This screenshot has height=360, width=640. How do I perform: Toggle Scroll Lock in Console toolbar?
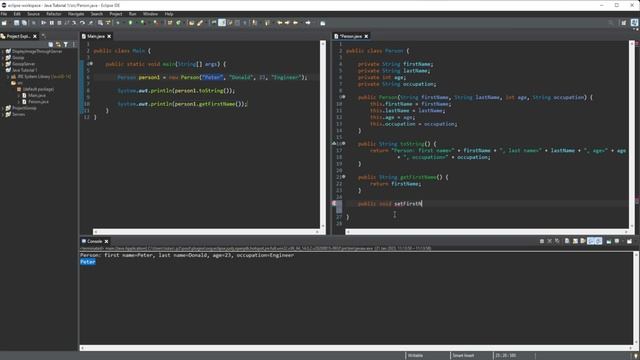pos(576,241)
